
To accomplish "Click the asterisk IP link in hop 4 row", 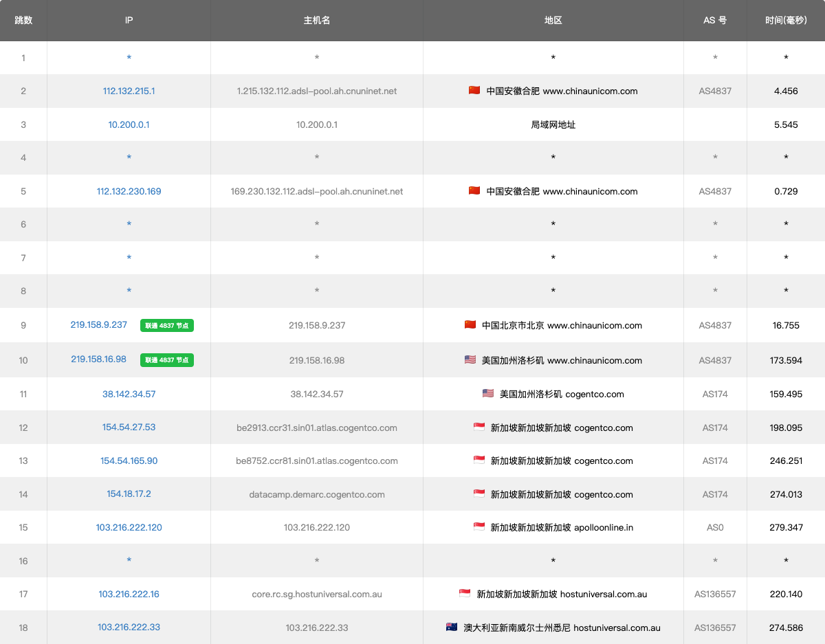I will [129, 158].
